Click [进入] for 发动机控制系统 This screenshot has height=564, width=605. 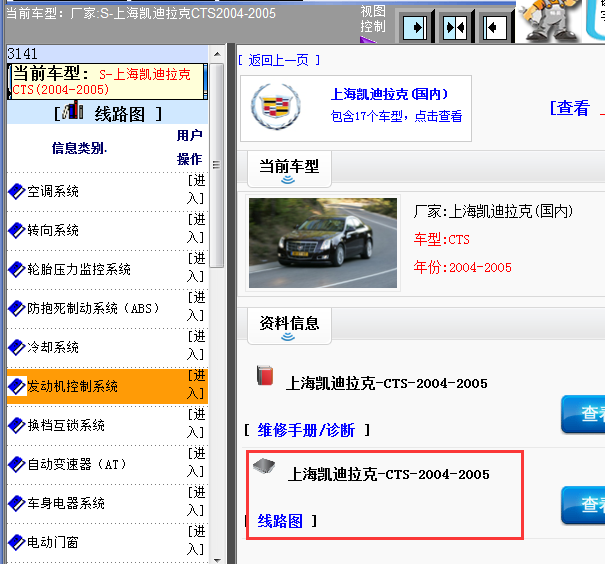196,384
